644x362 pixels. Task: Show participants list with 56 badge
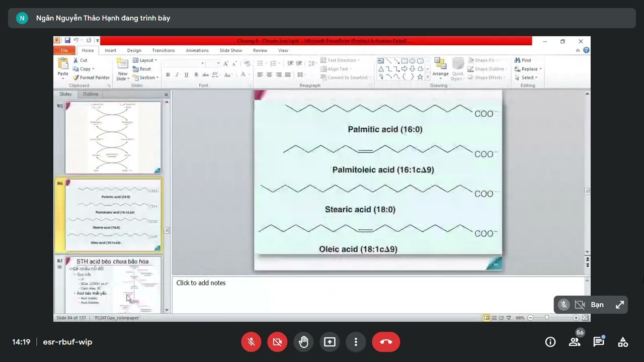click(x=575, y=342)
